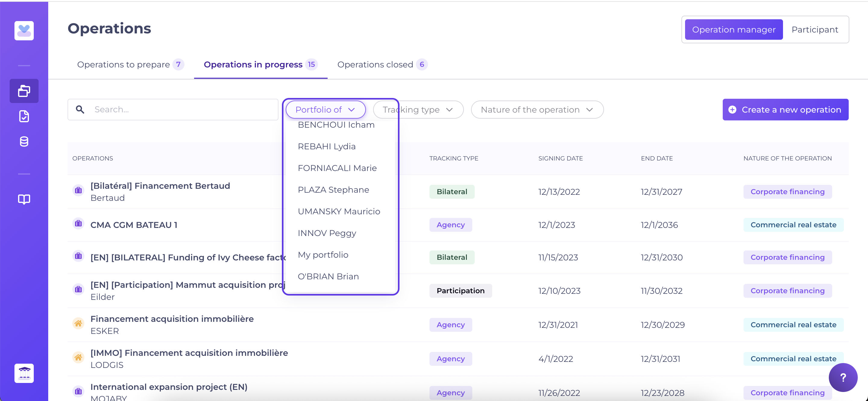Screen dimensions: 868x401
Task: Open International expansion project (EN)
Action: pos(169,387)
